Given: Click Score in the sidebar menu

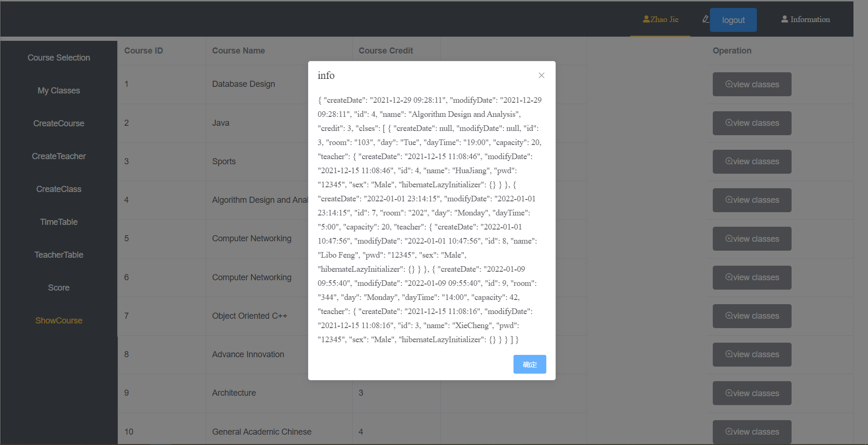Looking at the screenshot, I should pos(59,287).
